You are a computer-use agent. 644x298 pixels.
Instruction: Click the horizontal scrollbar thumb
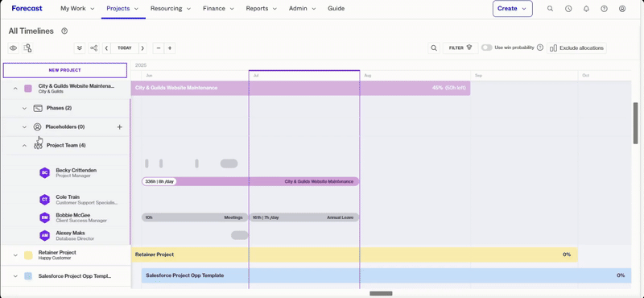click(381, 293)
